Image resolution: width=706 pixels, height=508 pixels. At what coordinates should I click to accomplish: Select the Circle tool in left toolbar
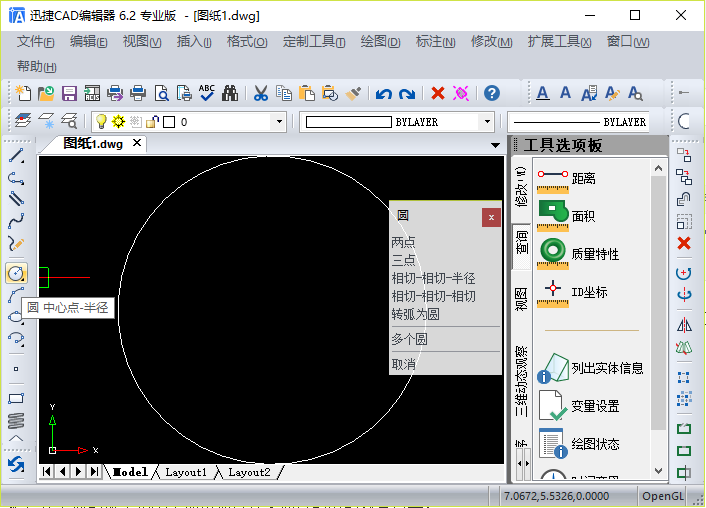tap(16, 273)
